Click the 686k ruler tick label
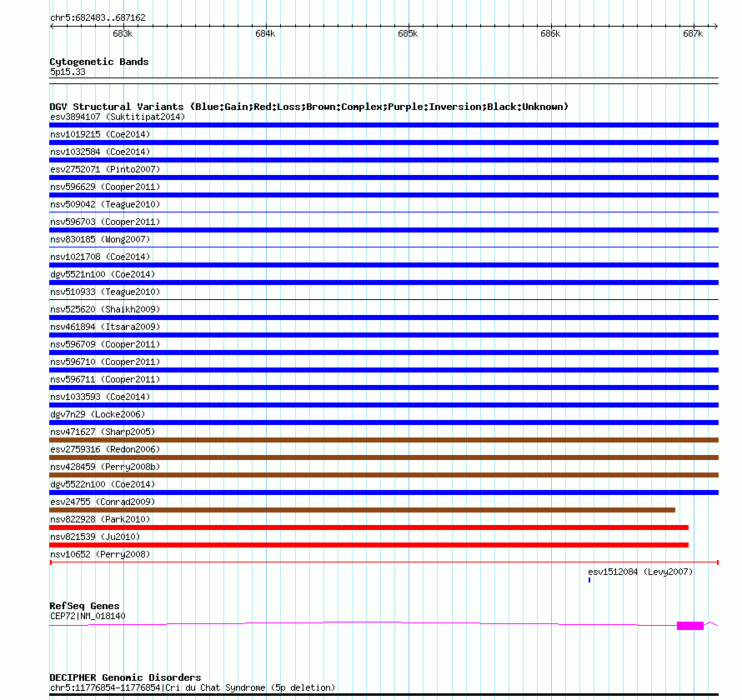The image size is (742, 700). point(550,33)
